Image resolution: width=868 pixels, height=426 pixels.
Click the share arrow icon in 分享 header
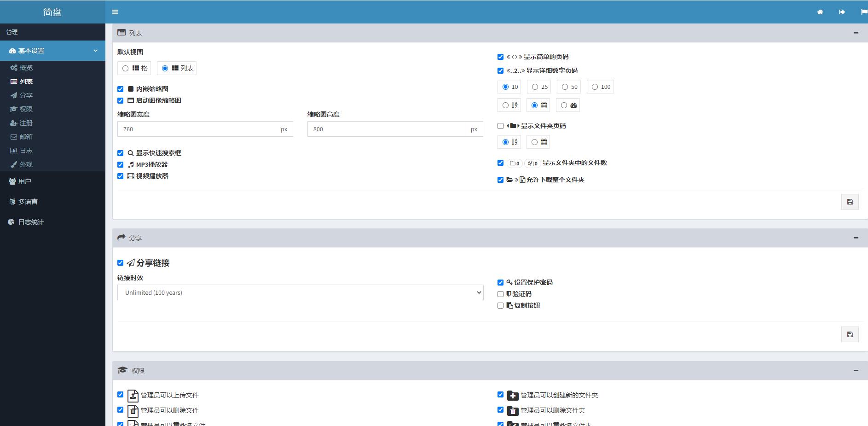[122, 238]
